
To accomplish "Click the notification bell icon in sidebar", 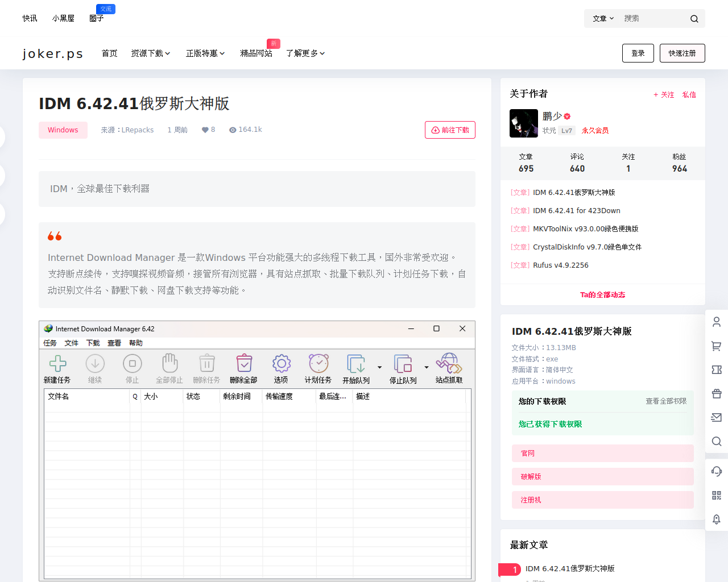I will pyautogui.click(x=717, y=519).
